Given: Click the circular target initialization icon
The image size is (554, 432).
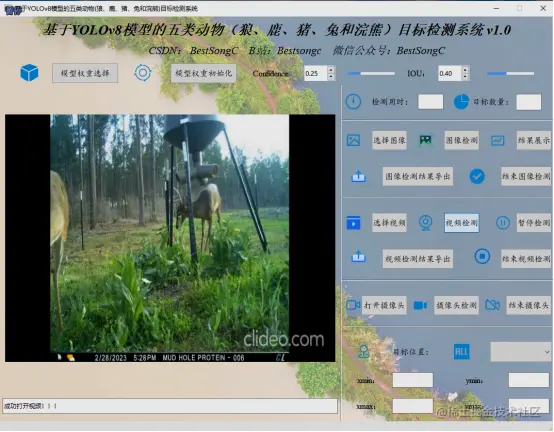Looking at the screenshot, I should (143, 73).
